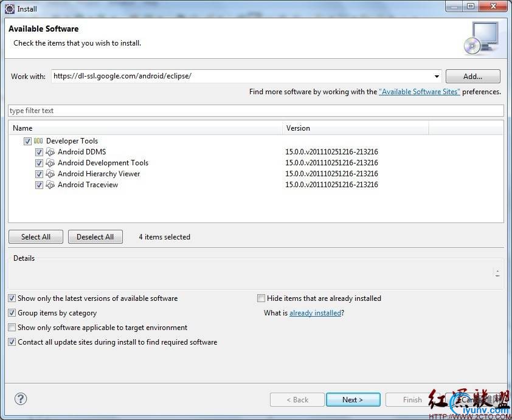Click the Android Development Tools version value
The width and height of the screenshot is (512, 420).
coord(331,163)
